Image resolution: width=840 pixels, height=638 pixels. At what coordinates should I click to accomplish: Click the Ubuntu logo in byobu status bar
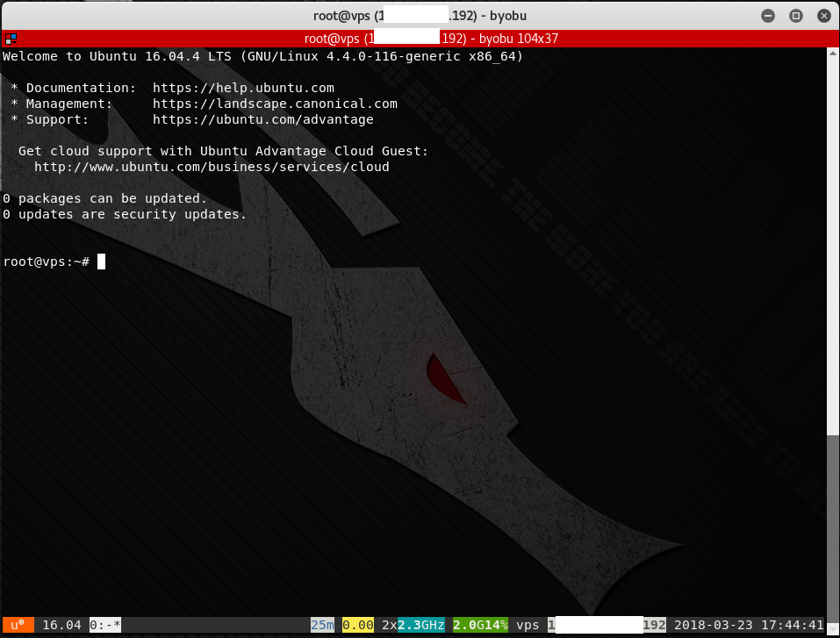pyautogui.click(x=18, y=625)
